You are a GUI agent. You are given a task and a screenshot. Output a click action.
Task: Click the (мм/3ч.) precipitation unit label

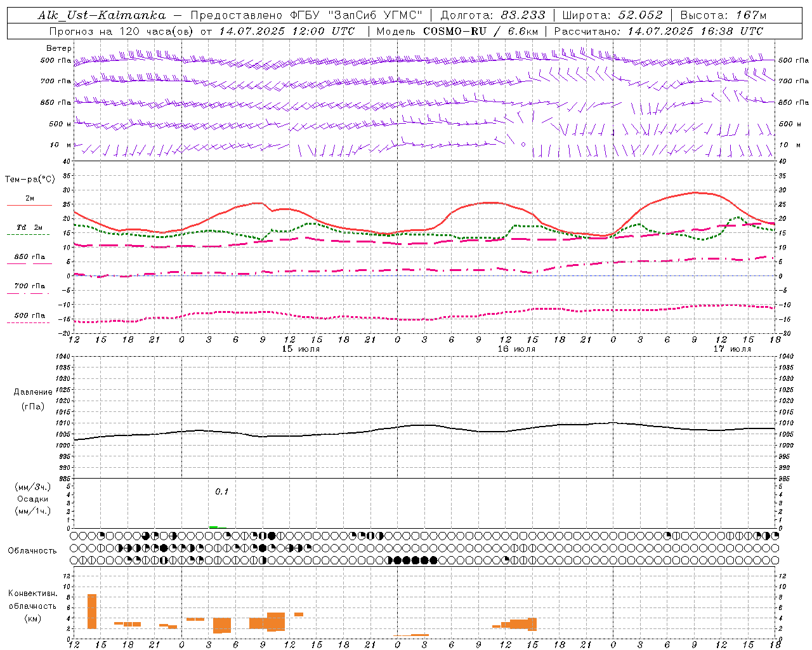[x=33, y=487]
